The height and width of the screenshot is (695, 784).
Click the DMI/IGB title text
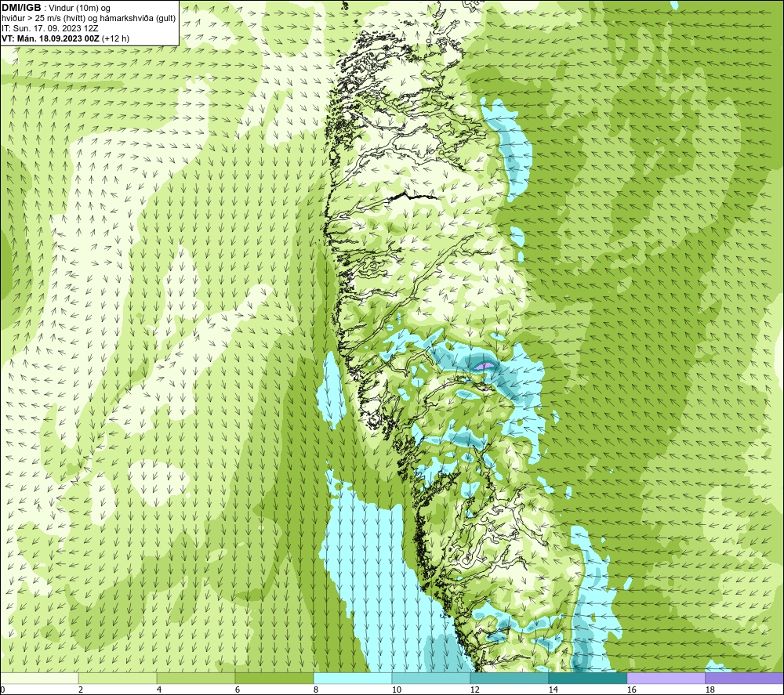[21, 8]
